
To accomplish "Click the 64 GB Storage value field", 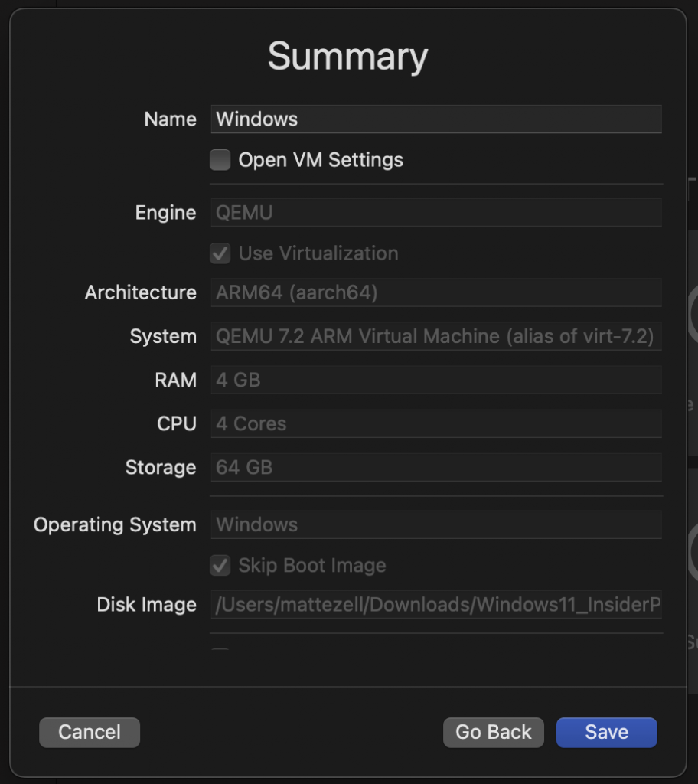I will click(x=435, y=467).
